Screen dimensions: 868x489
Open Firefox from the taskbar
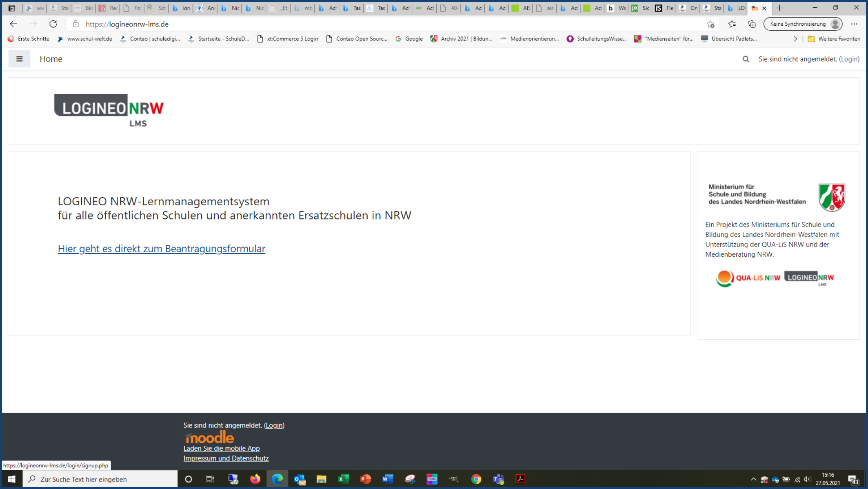[255, 479]
